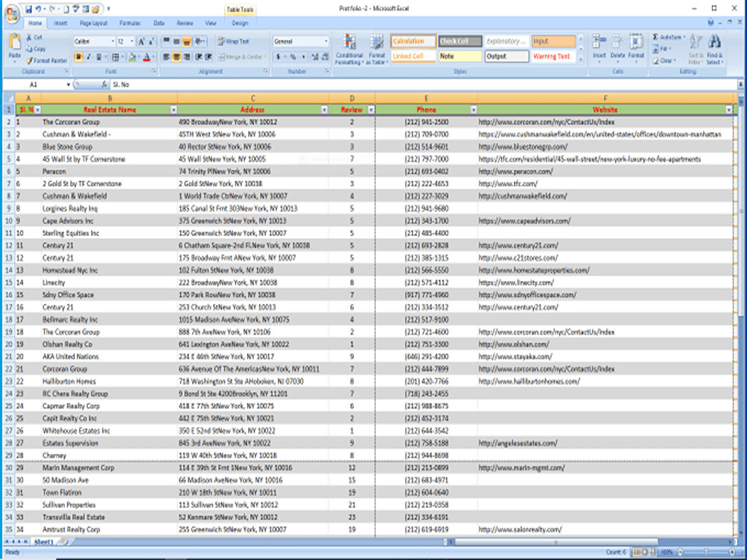Open the Office button menu
Image resolution: width=747 pixels, height=560 pixels.
click(11, 13)
